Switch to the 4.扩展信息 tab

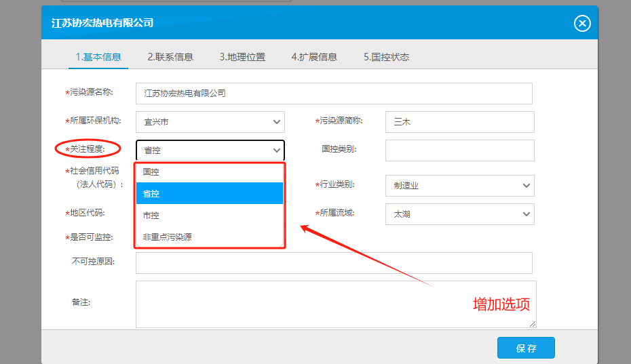tap(314, 57)
